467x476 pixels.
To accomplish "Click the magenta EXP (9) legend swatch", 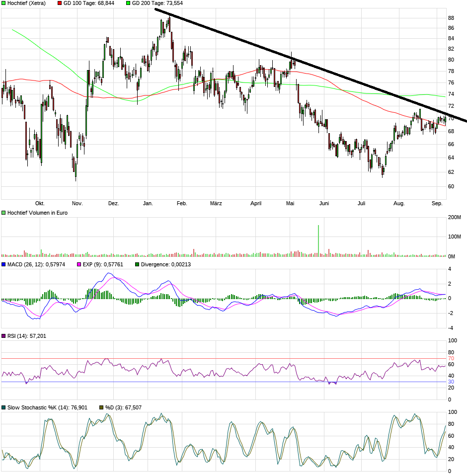I will 79,264.
